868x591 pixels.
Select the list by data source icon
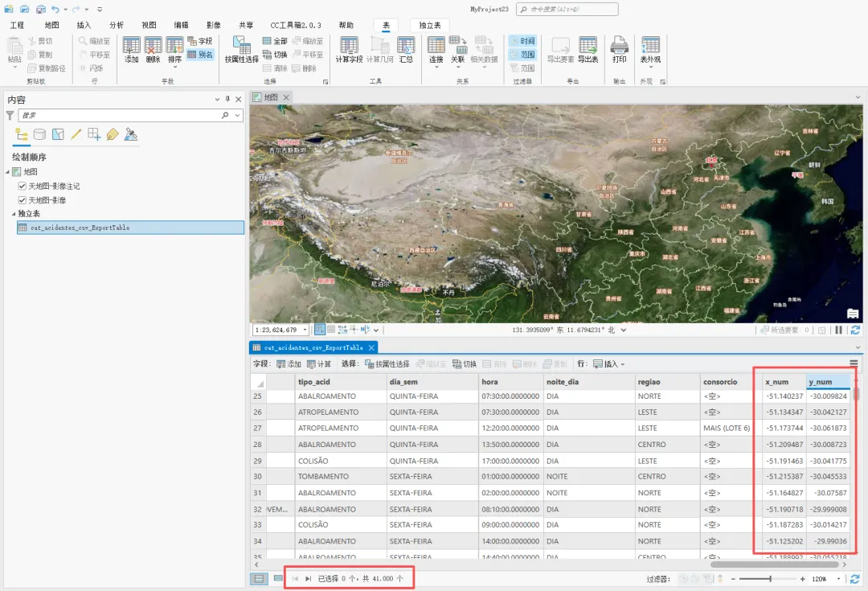pyautogui.click(x=39, y=134)
